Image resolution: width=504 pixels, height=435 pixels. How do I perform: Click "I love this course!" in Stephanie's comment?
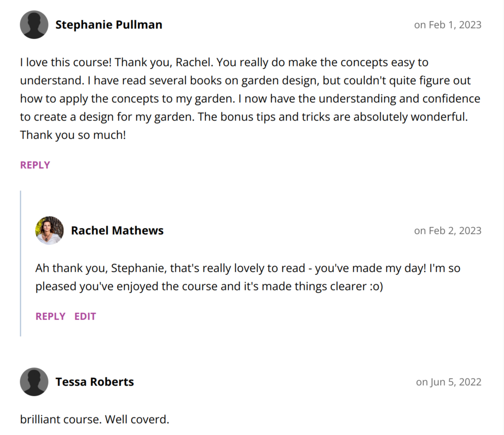pos(66,62)
